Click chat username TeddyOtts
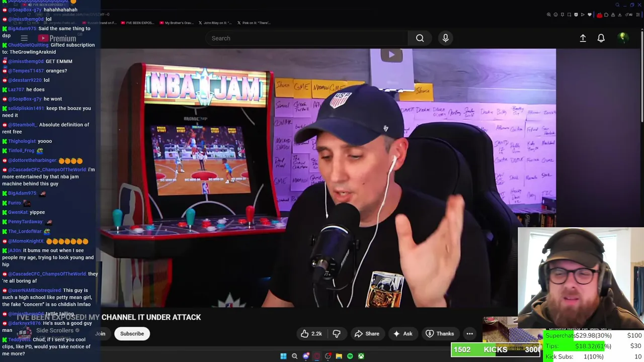 tap(19, 339)
